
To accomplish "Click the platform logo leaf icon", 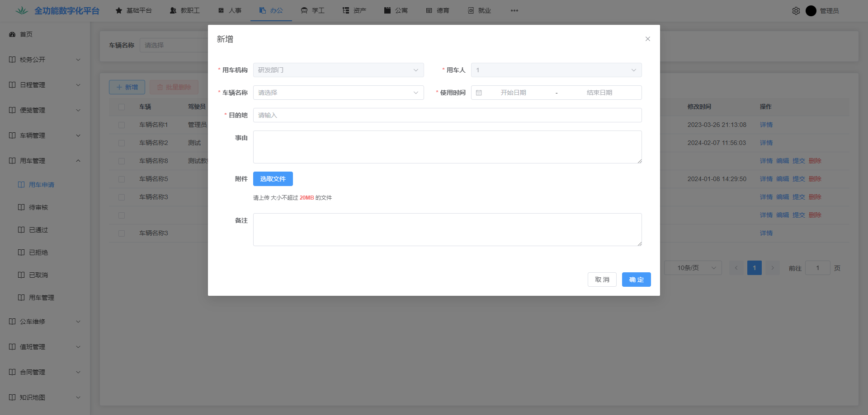I will (x=21, y=10).
